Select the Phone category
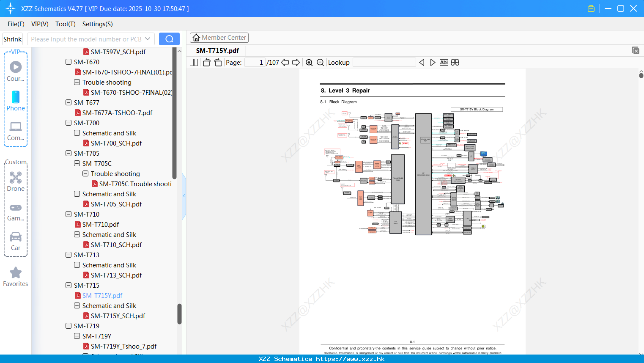 pyautogui.click(x=16, y=101)
